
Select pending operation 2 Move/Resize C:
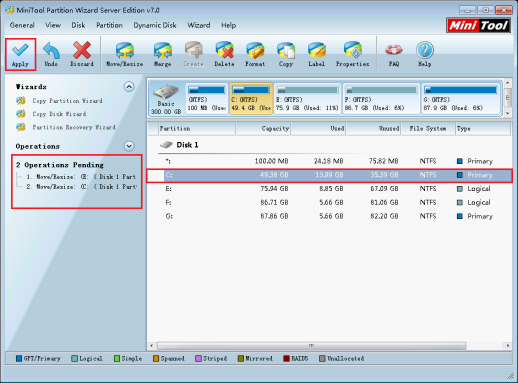click(x=81, y=187)
